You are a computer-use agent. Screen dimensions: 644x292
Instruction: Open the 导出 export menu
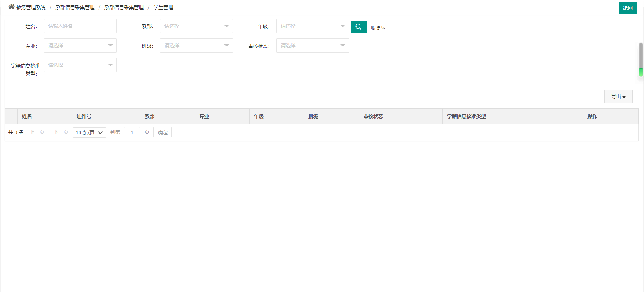618,96
